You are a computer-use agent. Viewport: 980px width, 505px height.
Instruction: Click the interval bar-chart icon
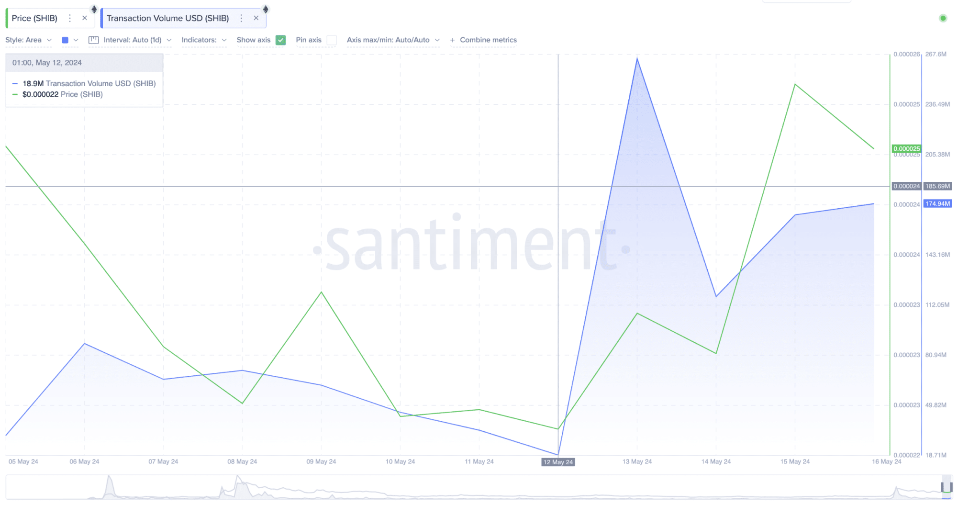[x=93, y=40]
